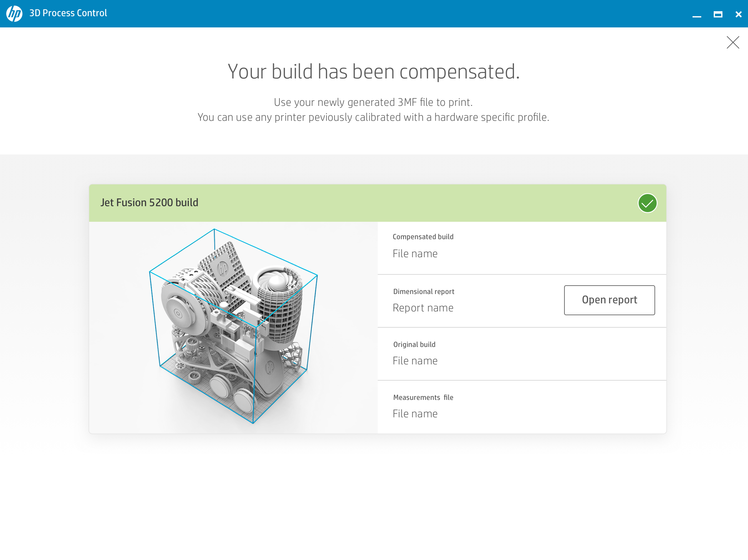The image size is (748, 560).
Task: Select the Dimensional report name text
Action: point(423,308)
